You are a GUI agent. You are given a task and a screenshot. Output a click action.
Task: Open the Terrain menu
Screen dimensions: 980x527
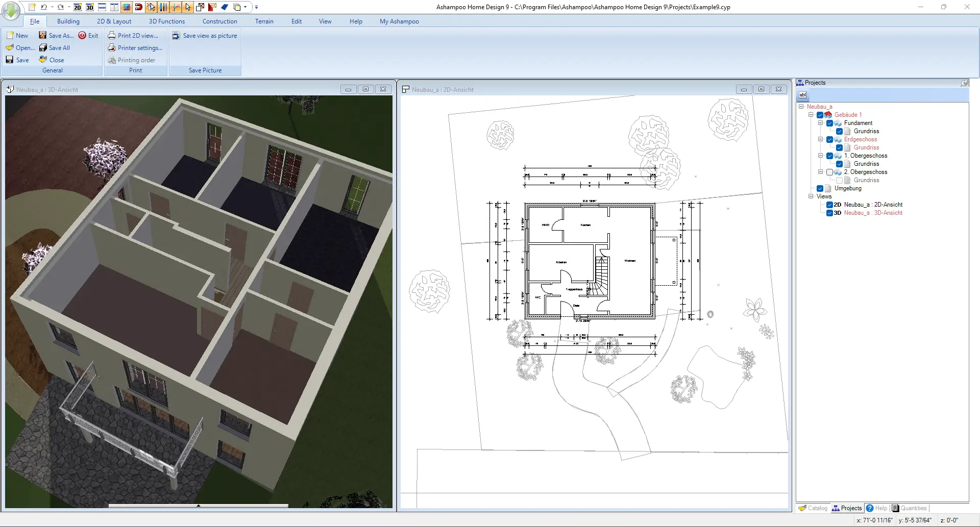[x=264, y=21]
